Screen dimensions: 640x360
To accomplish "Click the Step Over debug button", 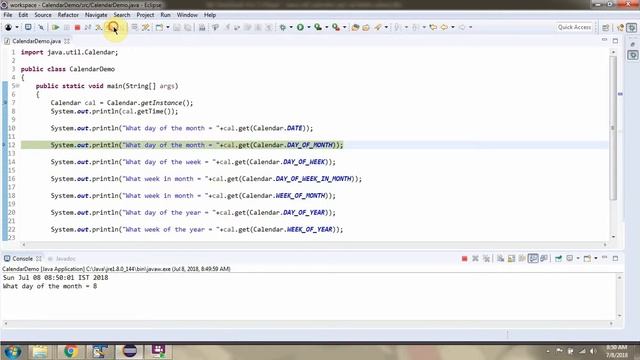I will pyautogui.click(x=113, y=27).
